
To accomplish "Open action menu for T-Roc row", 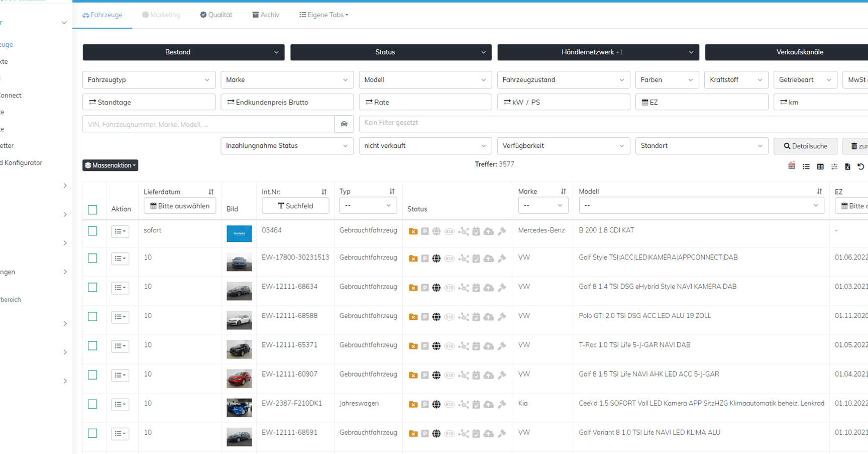I will click(x=120, y=346).
